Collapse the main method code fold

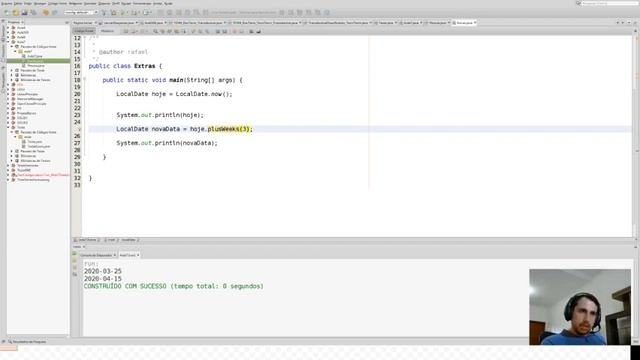(84, 79)
